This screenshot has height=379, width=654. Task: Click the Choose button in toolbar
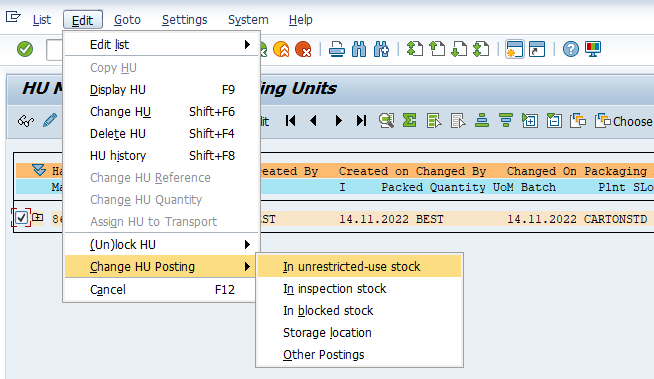pyautogui.click(x=624, y=121)
